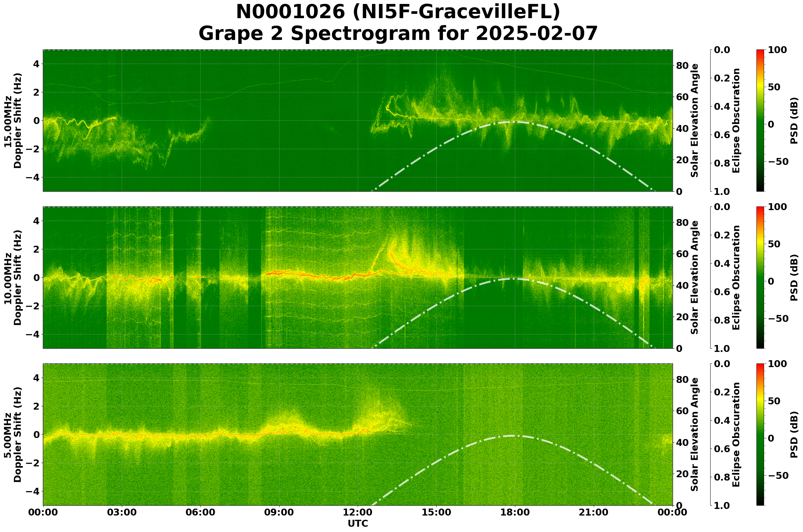
Task: Click 'Eclipse Obscuration' label of 10.00MHz panel
Action: click(736, 277)
